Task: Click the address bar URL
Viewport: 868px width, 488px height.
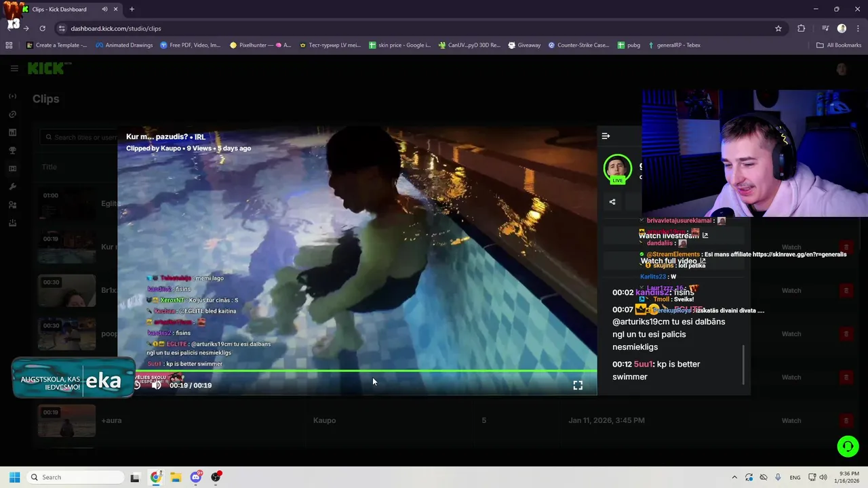Action: pos(116,28)
